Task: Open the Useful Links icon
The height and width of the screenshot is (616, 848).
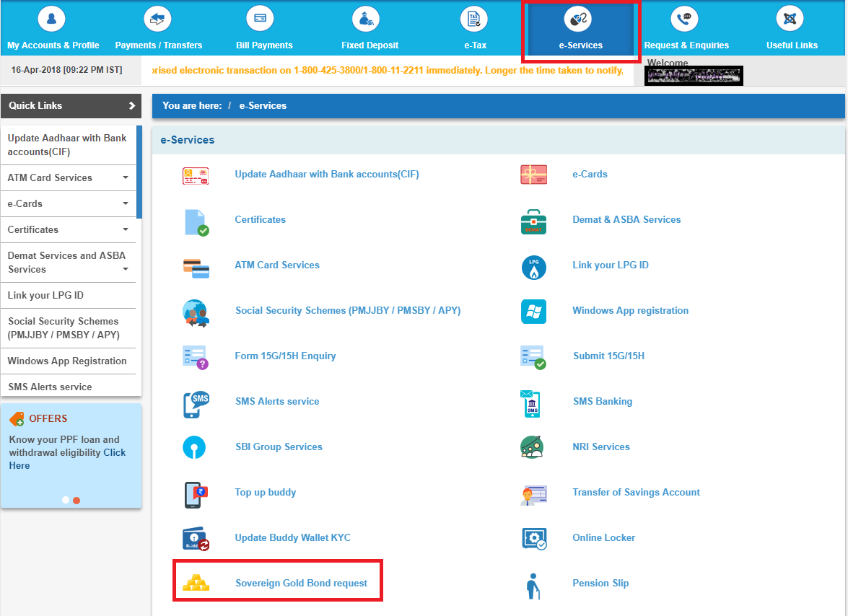Action: pyautogui.click(x=790, y=19)
